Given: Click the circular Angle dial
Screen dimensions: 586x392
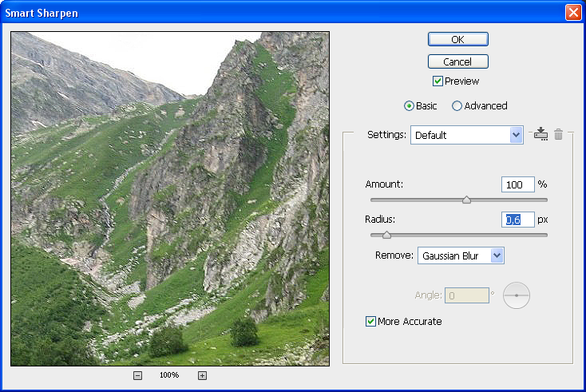Looking at the screenshot, I should click(x=517, y=295).
